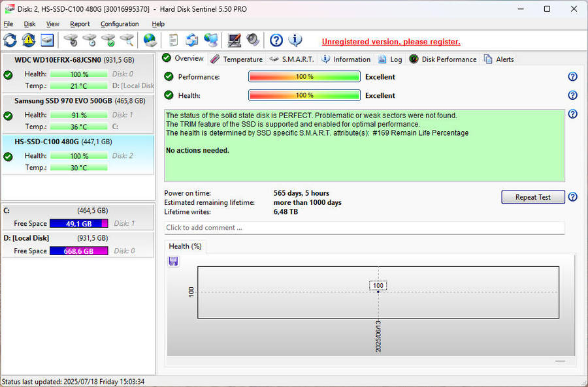Click the Samsung SSD 91% health bar
Image resolution: width=588 pixels, height=387 pixels.
coord(78,115)
